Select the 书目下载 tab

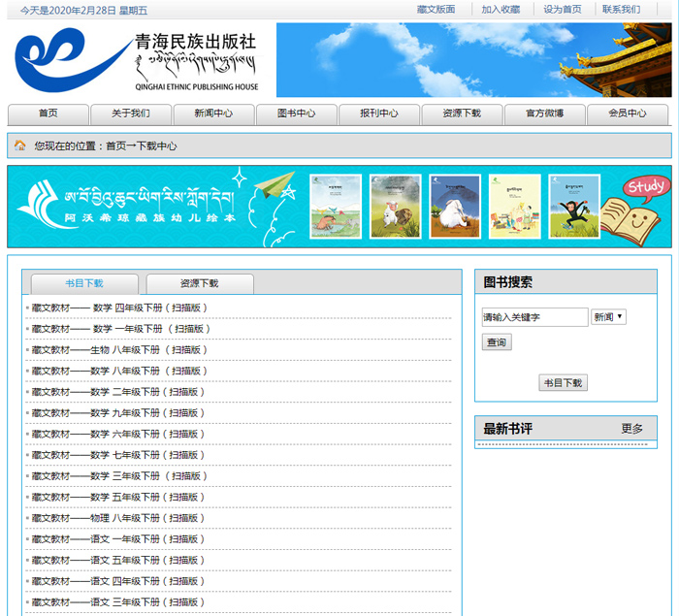pos(84,283)
